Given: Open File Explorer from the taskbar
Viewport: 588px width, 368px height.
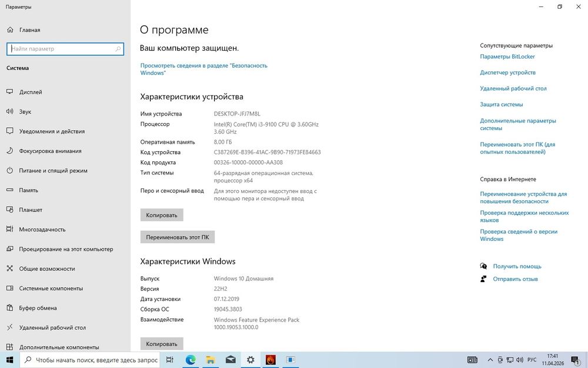Looking at the screenshot, I should tap(211, 360).
